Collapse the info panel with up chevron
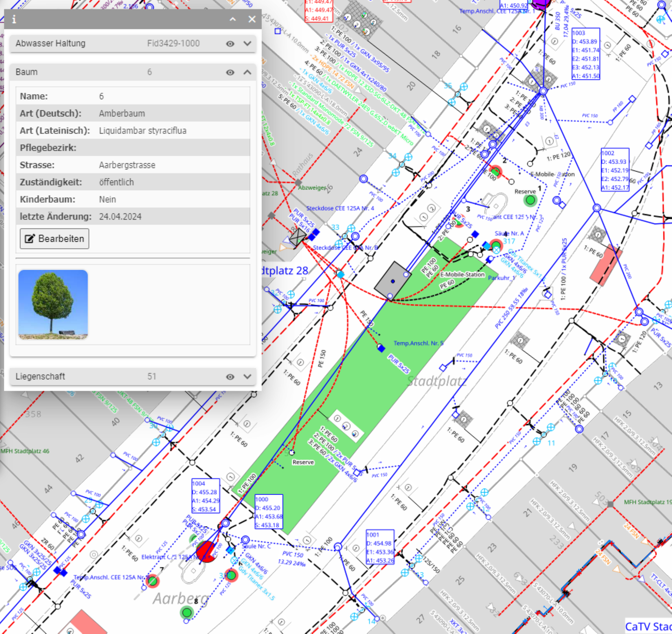 tap(233, 19)
